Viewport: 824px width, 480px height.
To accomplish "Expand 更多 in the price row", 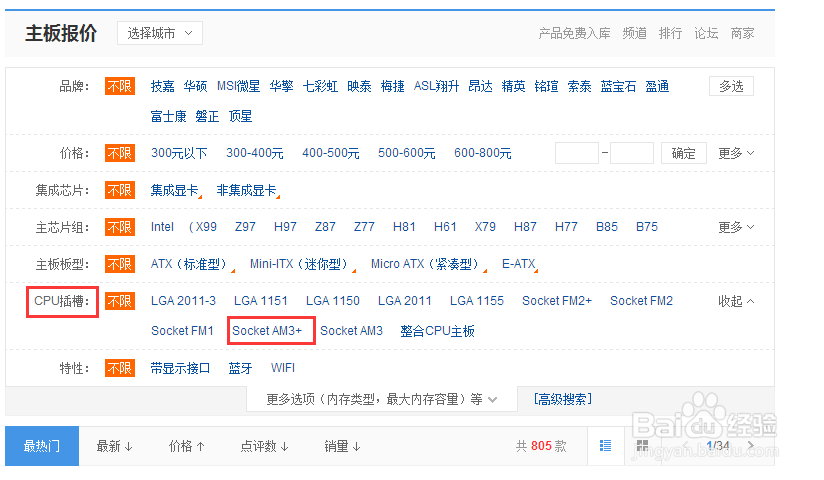I will click(x=736, y=153).
